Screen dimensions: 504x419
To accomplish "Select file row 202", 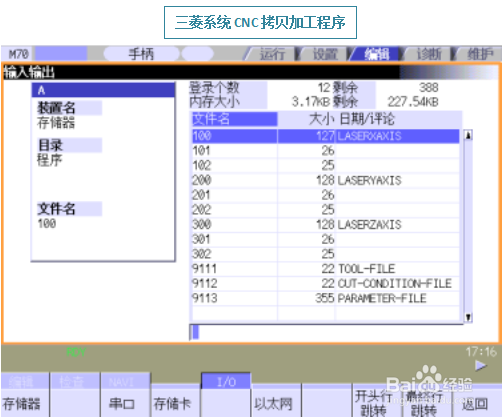I will tap(326, 210).
